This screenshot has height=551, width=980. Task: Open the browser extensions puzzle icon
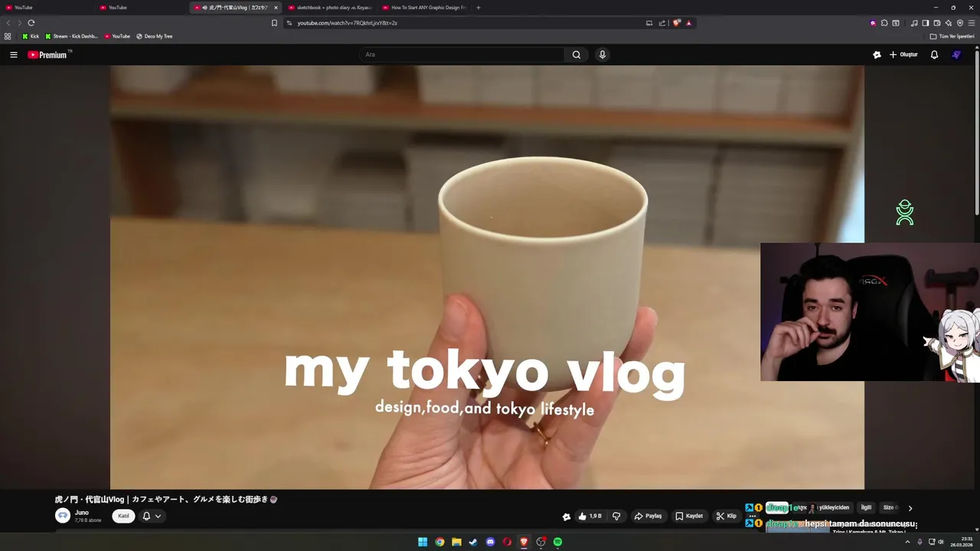tap(884, 23)
